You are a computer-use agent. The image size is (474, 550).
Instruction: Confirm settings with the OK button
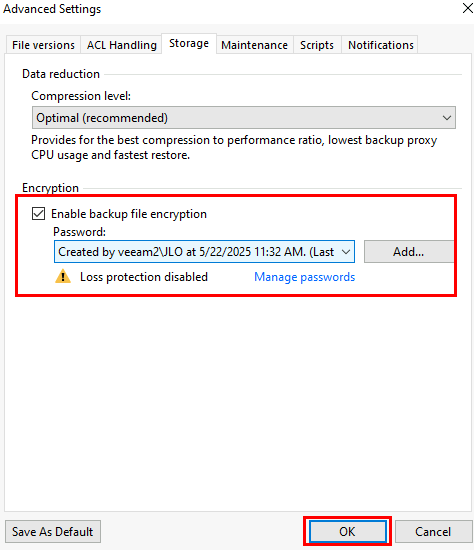pyautogui.click(x=347, y=531)
